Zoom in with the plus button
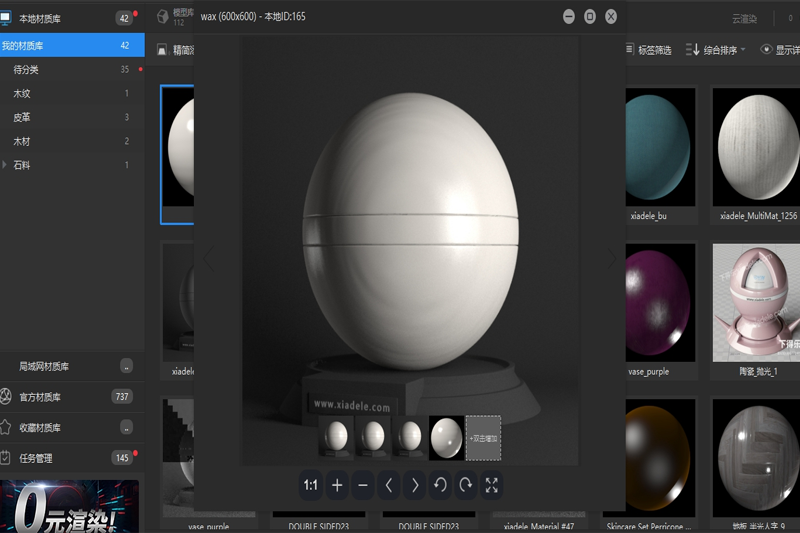 337,485
